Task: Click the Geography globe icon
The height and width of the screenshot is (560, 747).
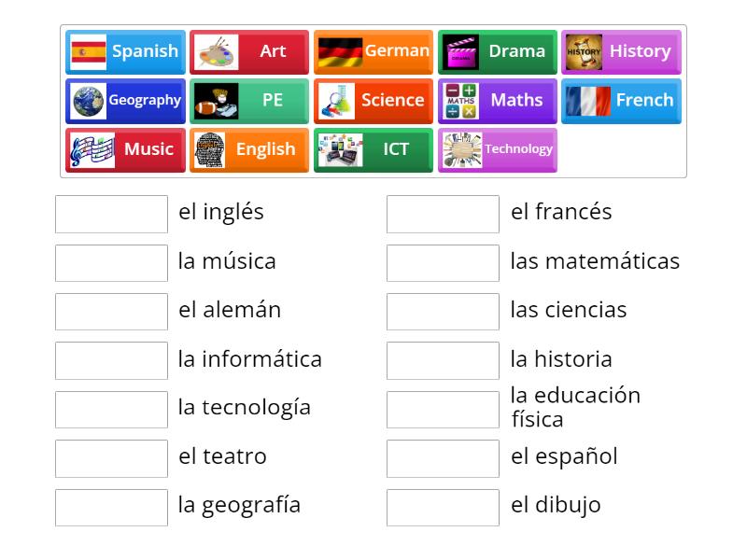Action: pos(84,101)
